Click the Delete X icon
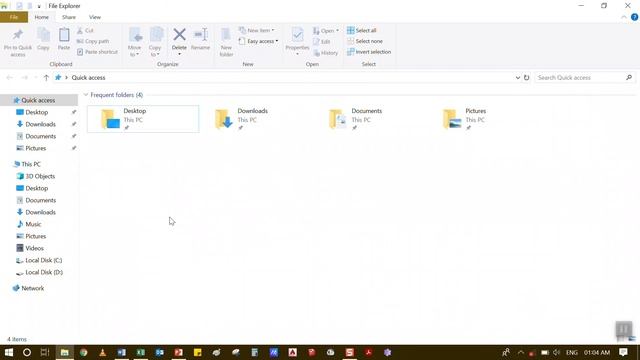Screen dimensions: 640x360 click(x=179, y=35)
